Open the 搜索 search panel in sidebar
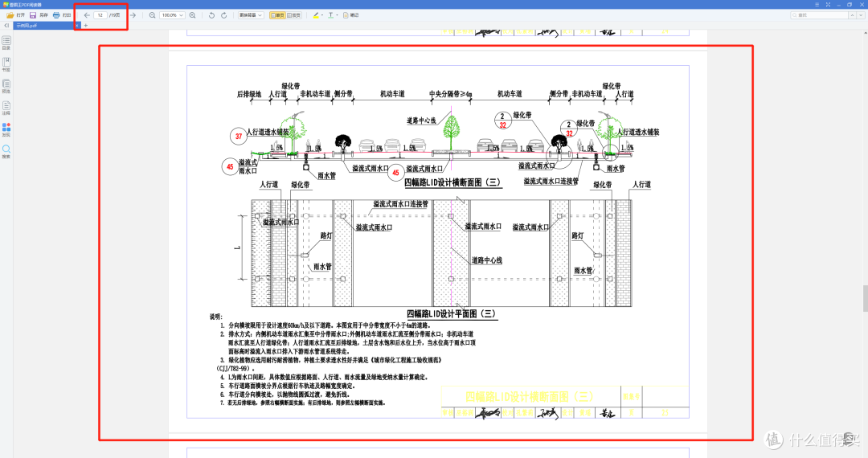The height and width of the screenshot is (458, 868). [6, 152]
